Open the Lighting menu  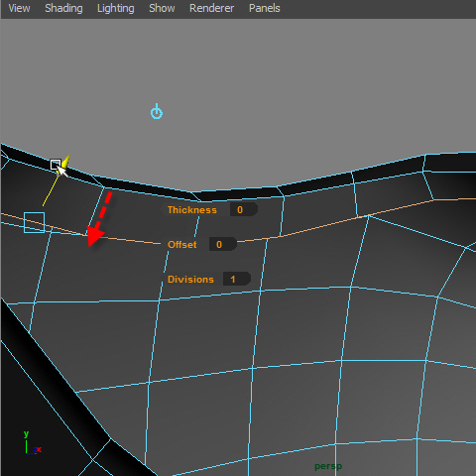pyautogui.click(x=116, y=8)
